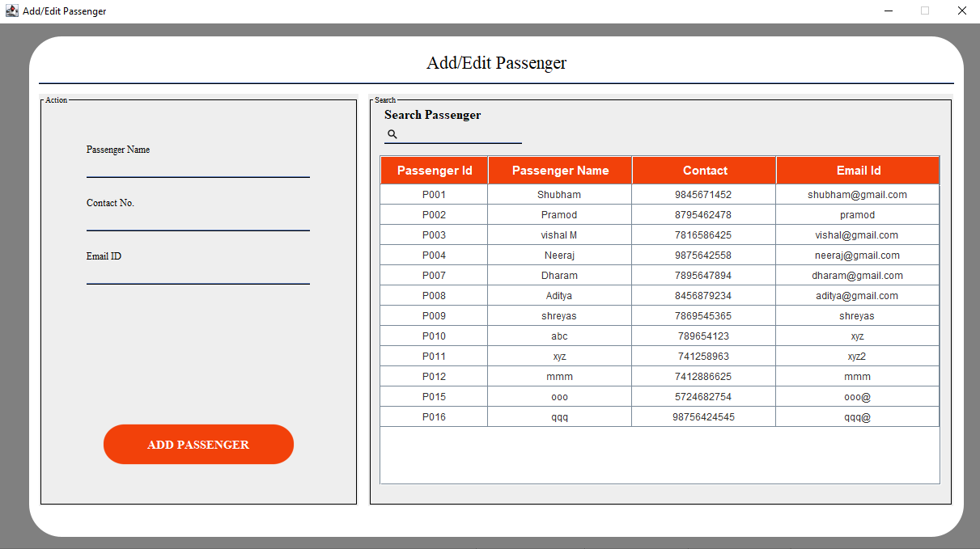The image size is (980, 549).
Task: Click contact number 7895647894
Action: (x=702, y=276)
